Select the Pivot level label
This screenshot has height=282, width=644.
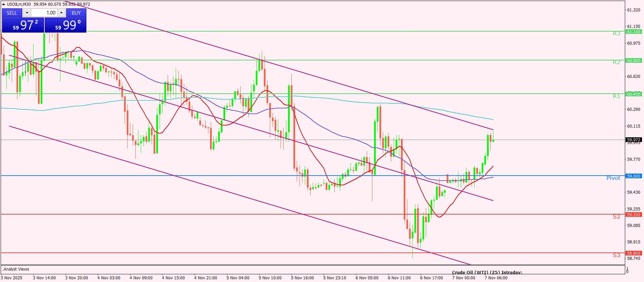point(613,178)
